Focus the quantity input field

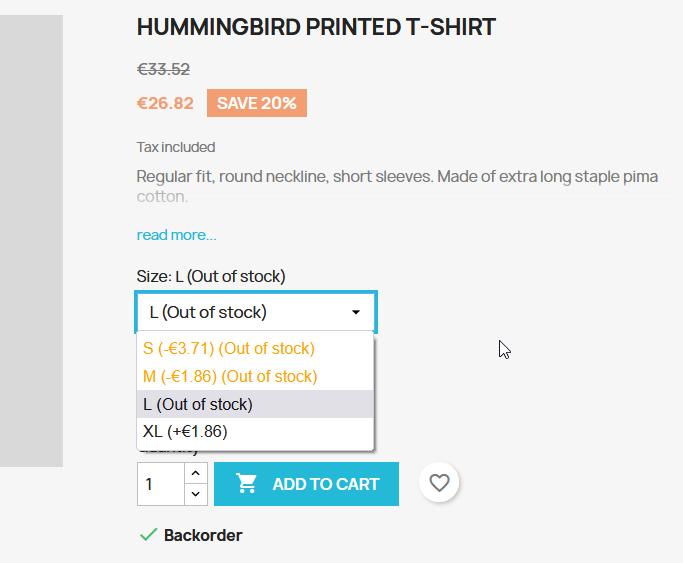point(160,484)
